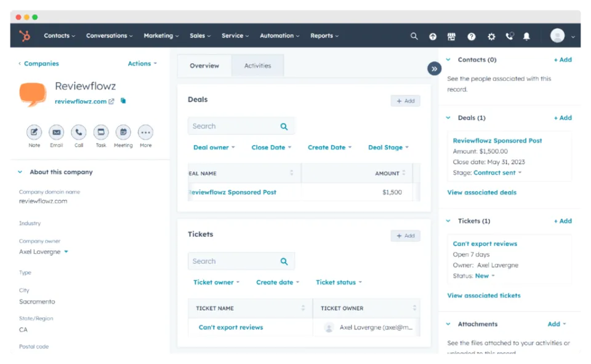Create a Task with the Task icon
The height and width of the screenshot is (364, 591).
tap(101, 132)
